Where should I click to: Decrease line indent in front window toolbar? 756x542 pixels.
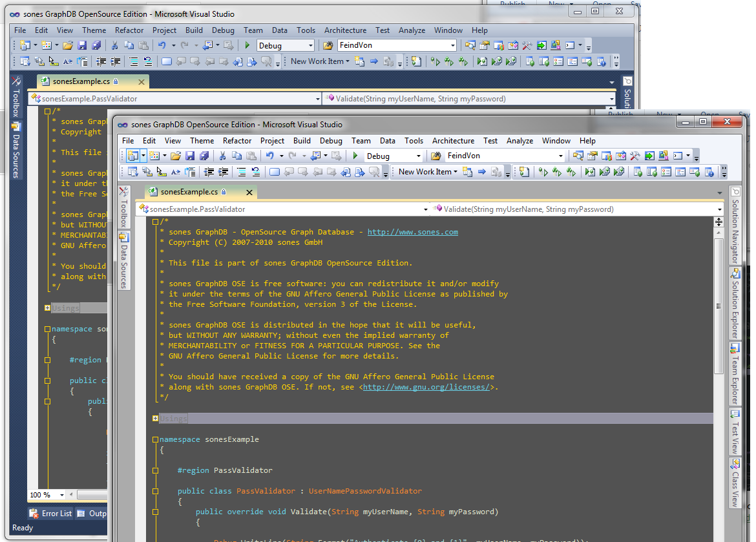click(209, 172)
